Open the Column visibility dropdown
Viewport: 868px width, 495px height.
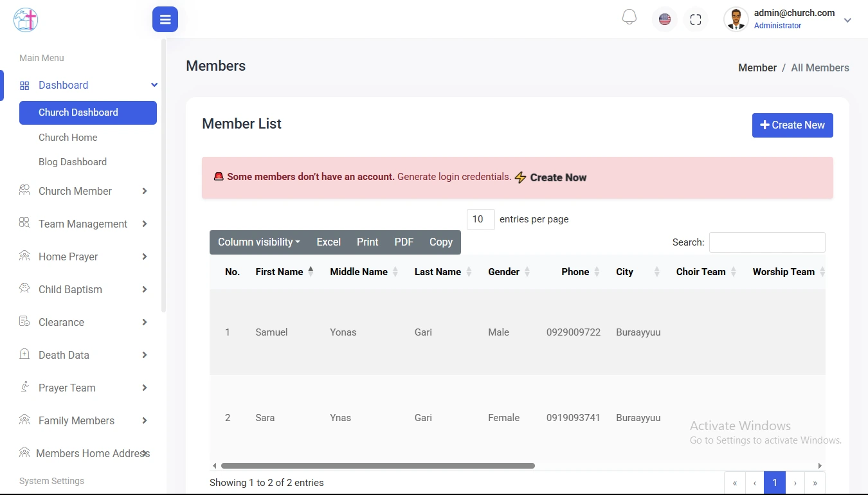click(258, 242)
